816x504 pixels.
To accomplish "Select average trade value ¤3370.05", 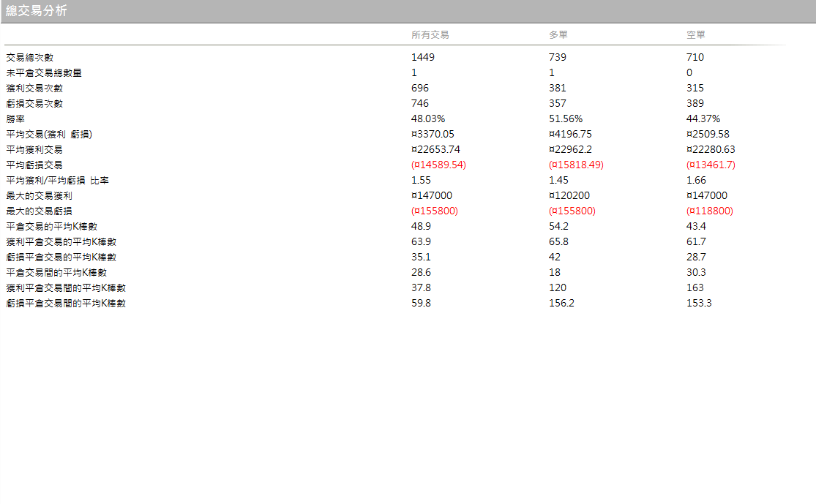I will tap(433, 134).
